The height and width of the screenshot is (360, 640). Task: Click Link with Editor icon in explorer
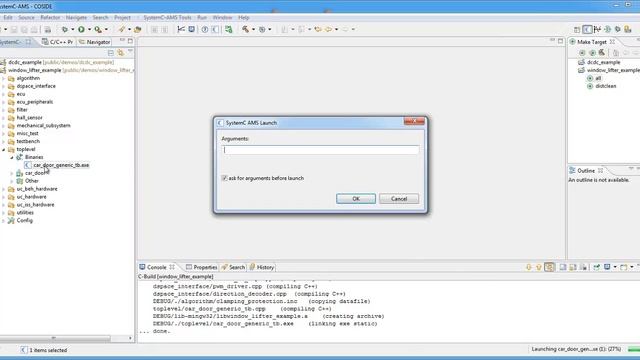120,53
